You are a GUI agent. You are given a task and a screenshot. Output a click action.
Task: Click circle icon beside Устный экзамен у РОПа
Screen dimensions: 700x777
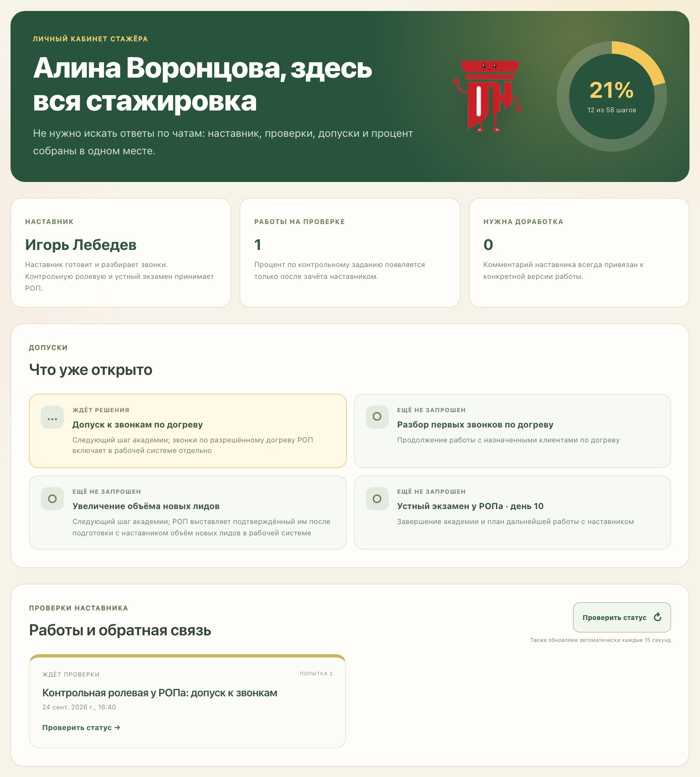(x=377, y=499)
